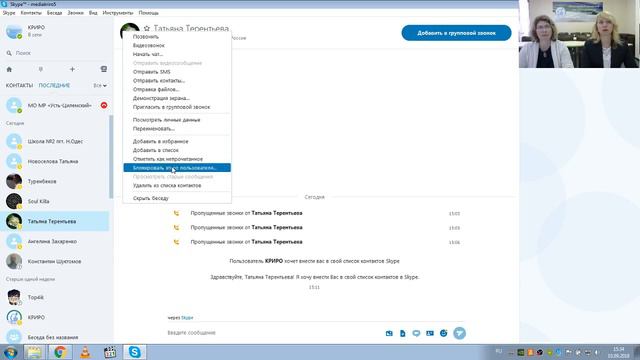Open the contacts book icon in sidebar
The width and height of the screenshot is (640, 360).
tap(104, 69)
